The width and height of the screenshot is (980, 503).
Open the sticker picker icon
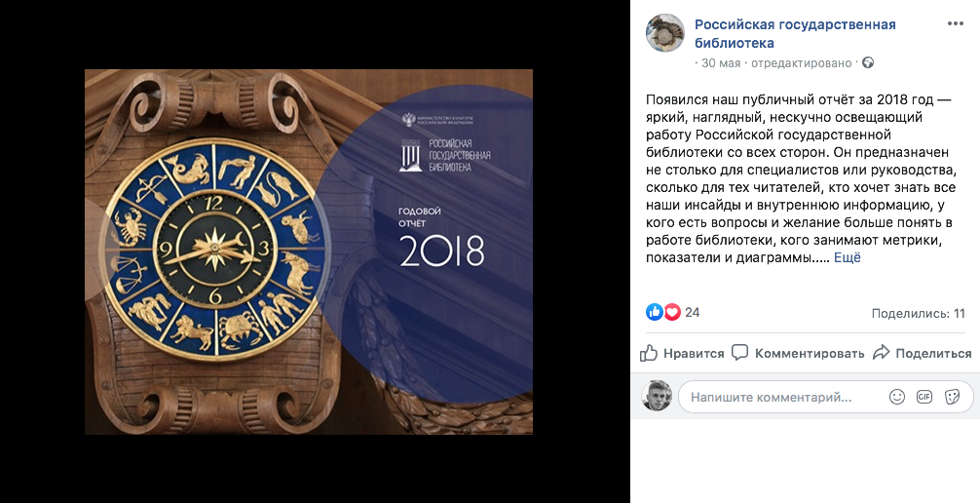(952, 397)
